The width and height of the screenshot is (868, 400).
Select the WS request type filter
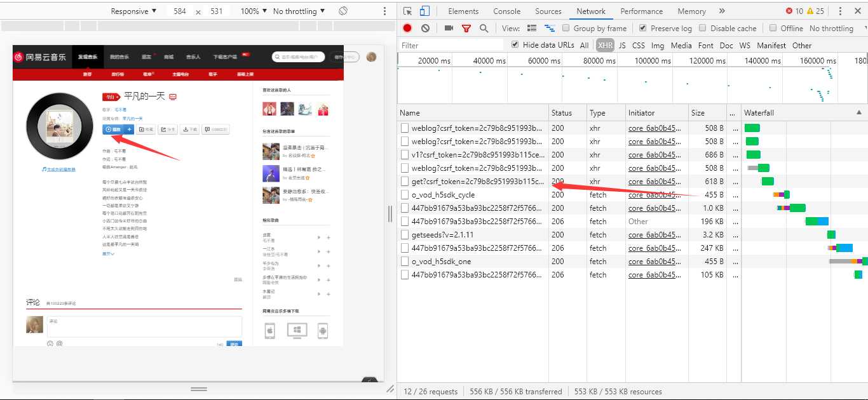point(745,46)
